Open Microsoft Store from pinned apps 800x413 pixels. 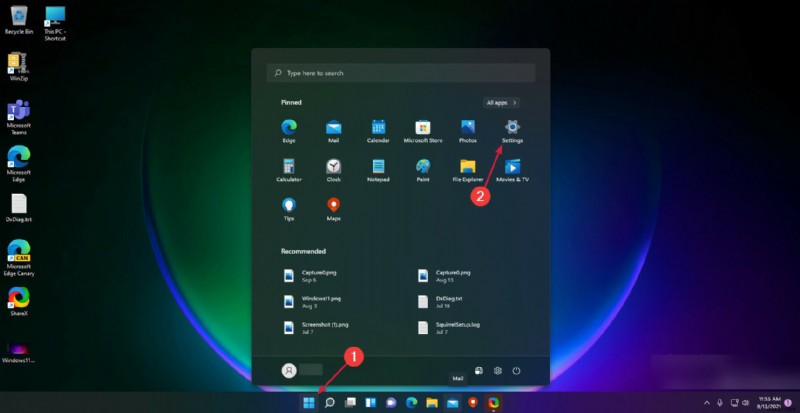[x=423, y=131]
